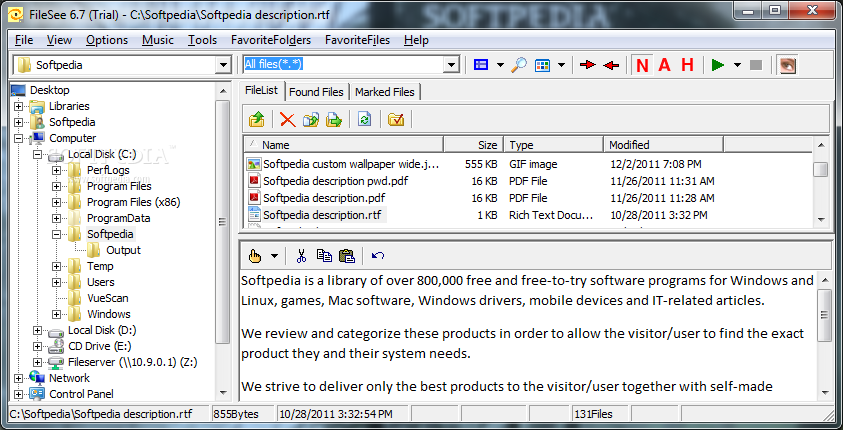The width and height of the screenshot is (843, 430).
Task: Click folder tree scrollbar up arrow
Action: click(x=223, y=91)
